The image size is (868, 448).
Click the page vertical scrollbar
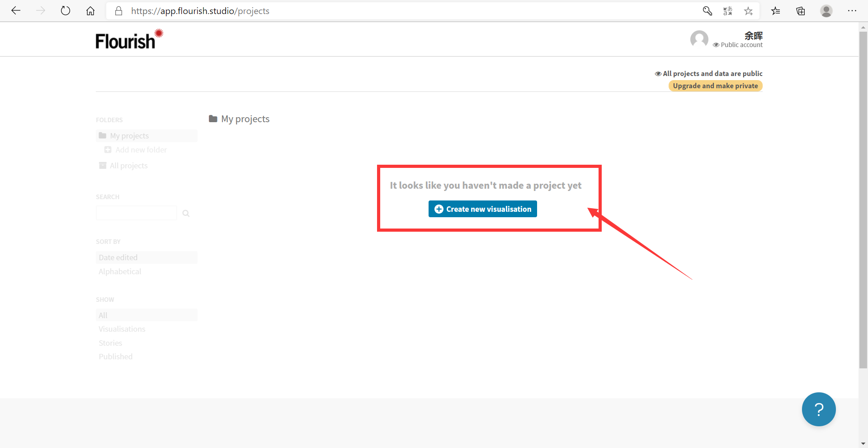coord(863,200)
